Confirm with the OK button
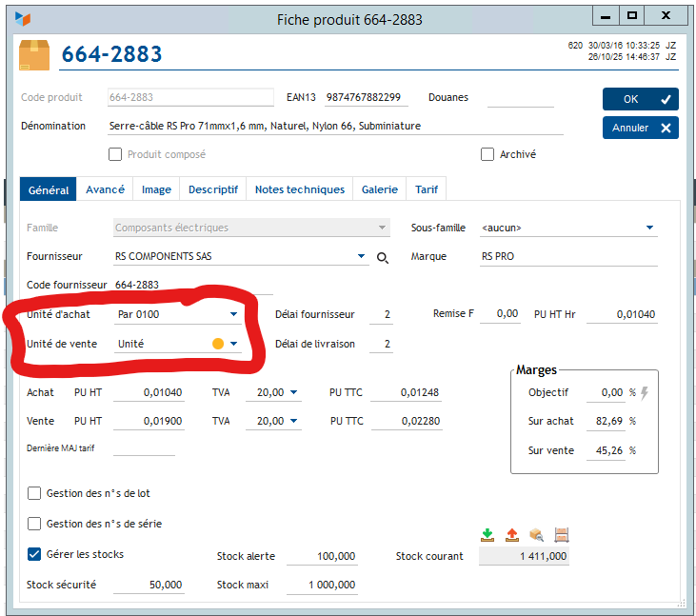 [640, 99]
